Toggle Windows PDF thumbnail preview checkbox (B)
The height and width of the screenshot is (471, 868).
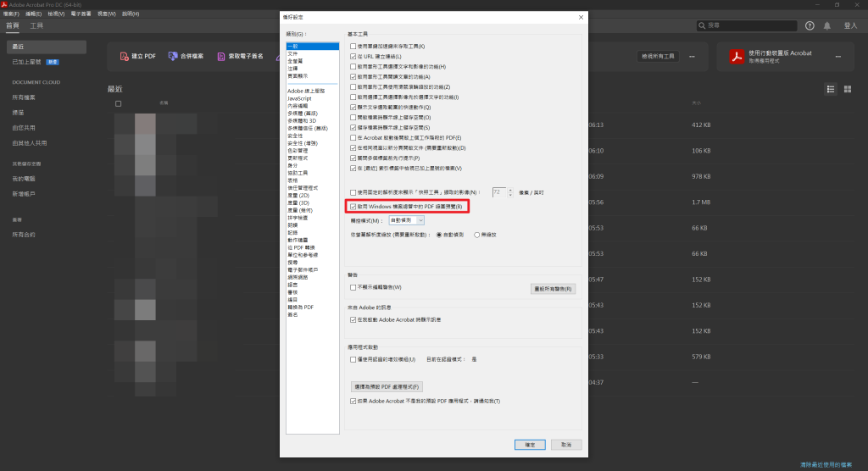[353, 207]
